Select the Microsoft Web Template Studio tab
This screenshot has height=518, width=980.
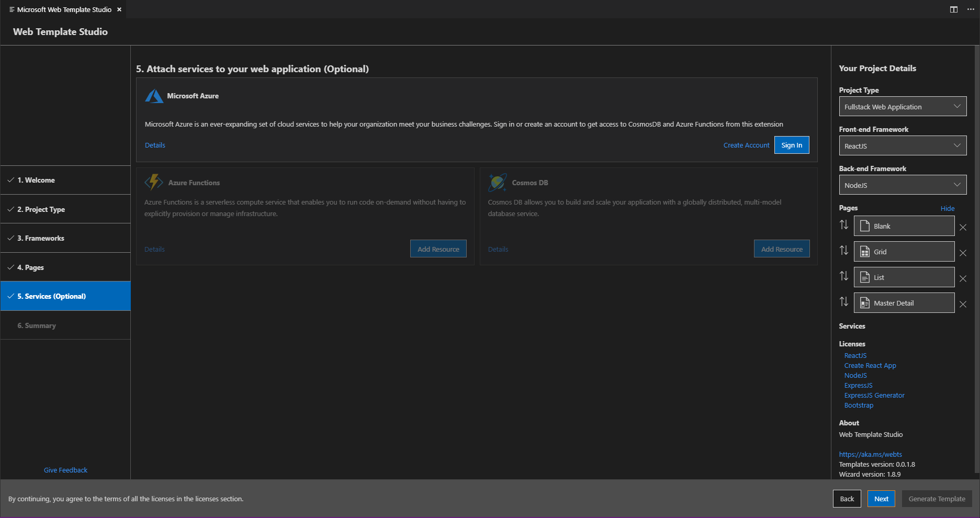(x=64, y=9)
